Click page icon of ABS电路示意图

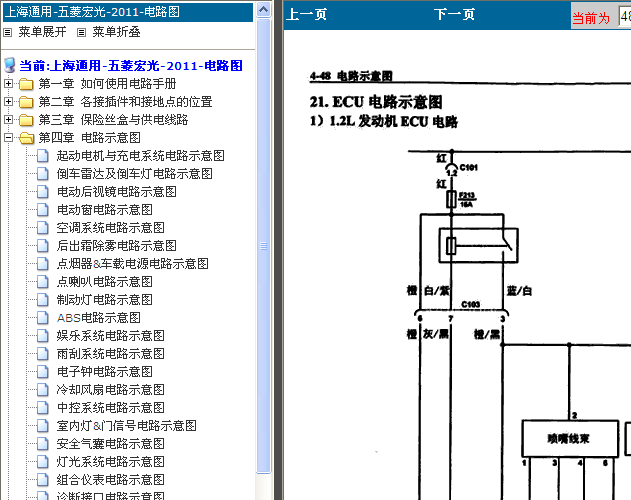[x=43, y=318]
